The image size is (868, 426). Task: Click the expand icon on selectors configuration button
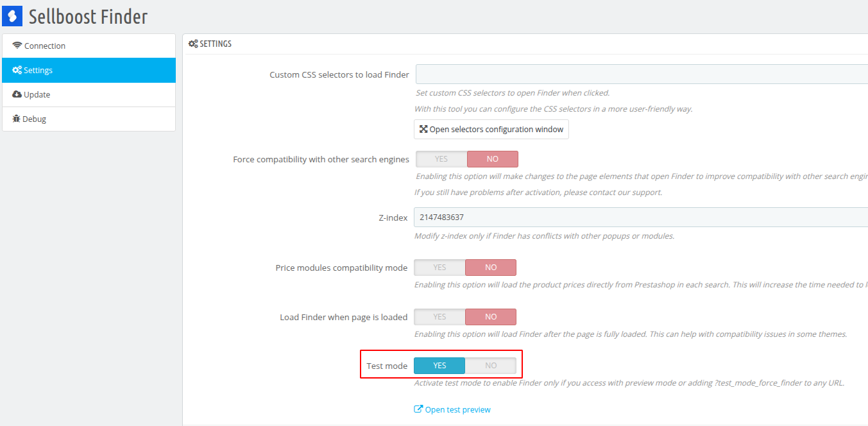[423, 129]
